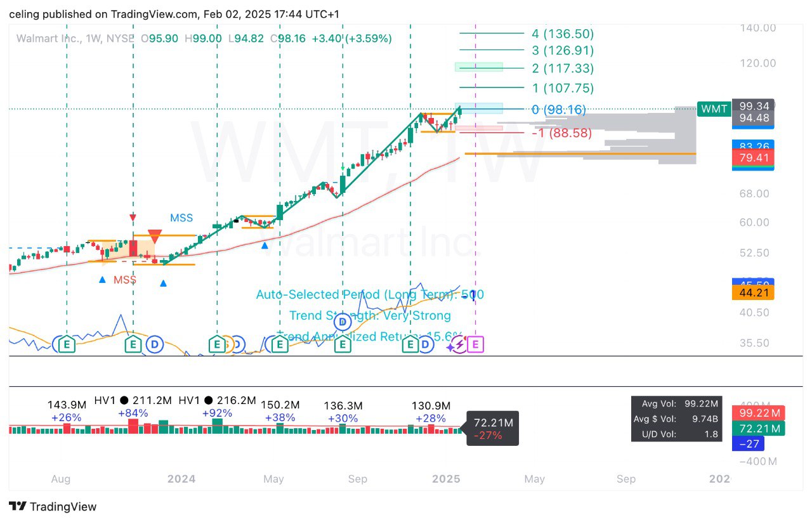Click the blue up-triangle marker above May
812x522 pixels.
[265, 245]
